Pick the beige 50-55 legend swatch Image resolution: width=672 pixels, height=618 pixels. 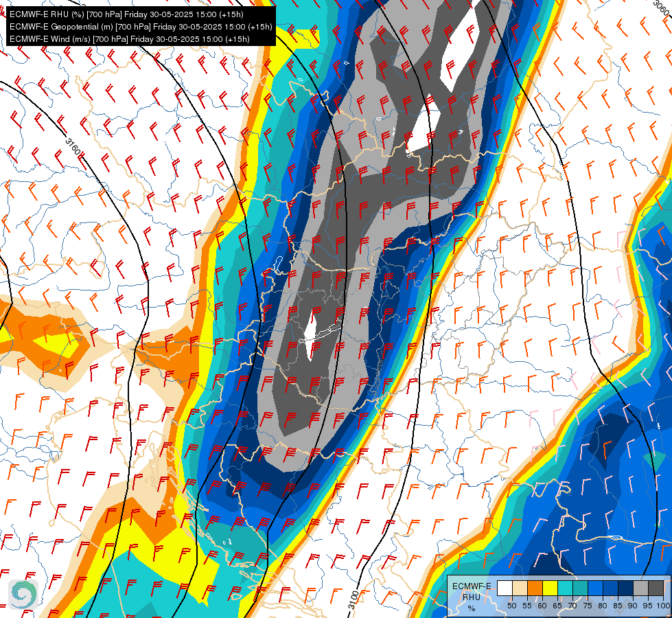coord(520,588)
